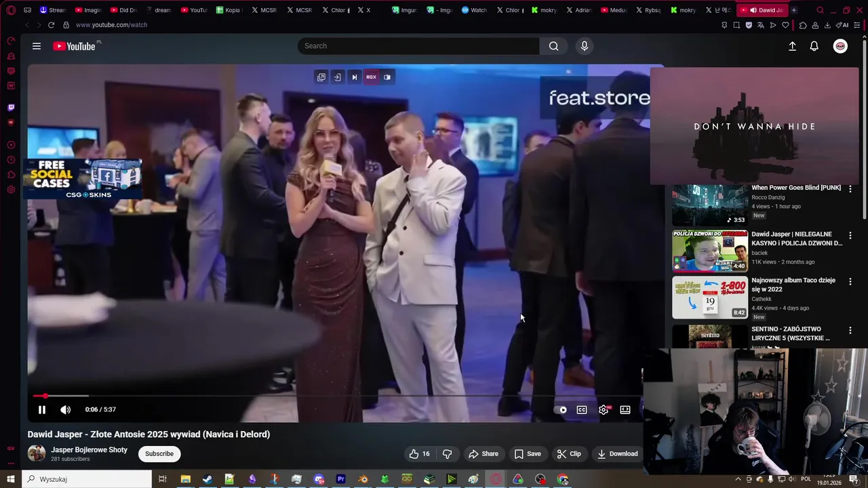Screen dimensions: 868x488
Task: Open the Jasper Bojlerowe Shoty channel link
Action: pyautogui.click(x=89, y=450)
